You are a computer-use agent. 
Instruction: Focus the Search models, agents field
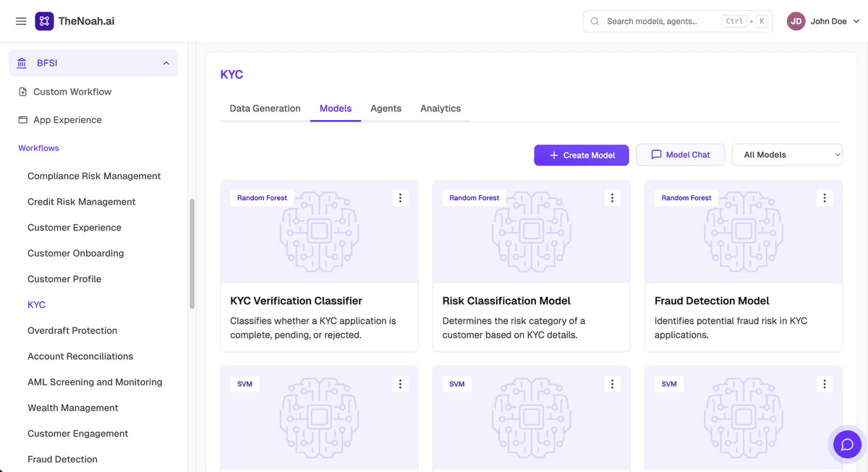point(678,21)
